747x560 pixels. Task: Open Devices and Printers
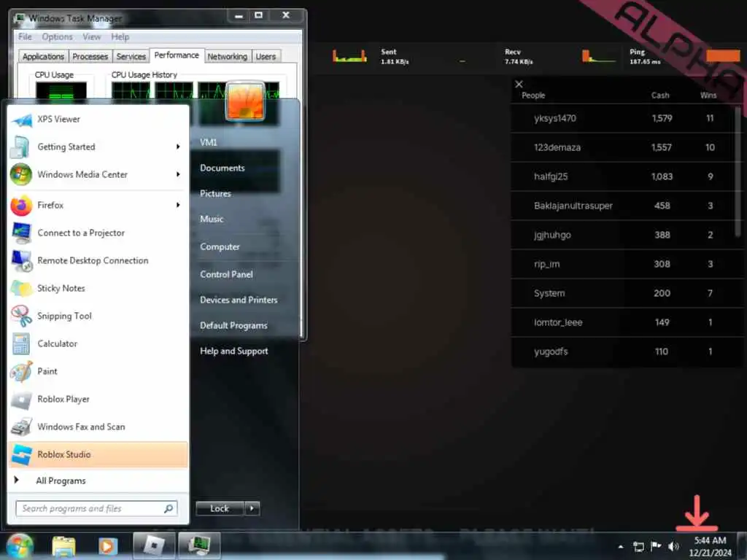point(239,300)
